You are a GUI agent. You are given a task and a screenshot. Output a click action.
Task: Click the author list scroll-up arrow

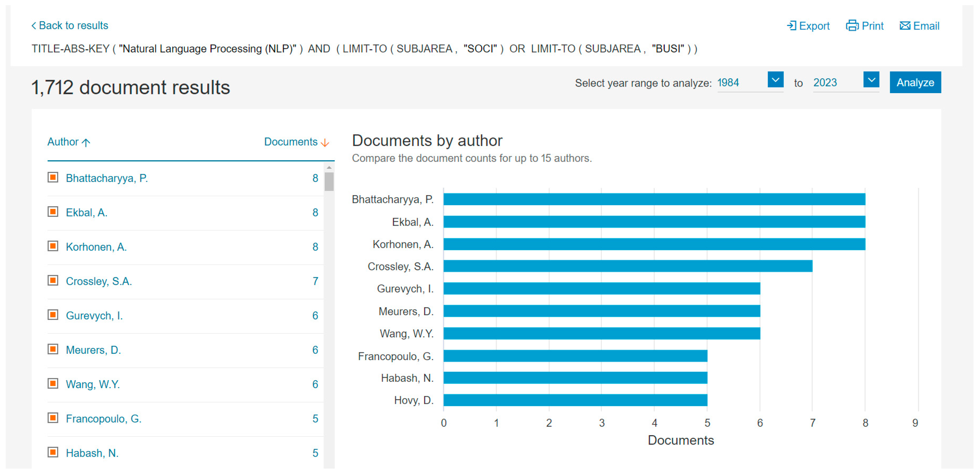[x=329, y=168]
